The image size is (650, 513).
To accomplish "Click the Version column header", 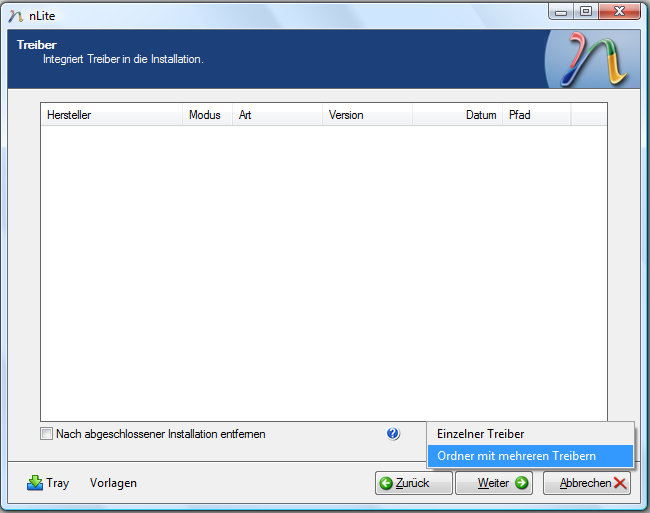I will tap(367, 115).
